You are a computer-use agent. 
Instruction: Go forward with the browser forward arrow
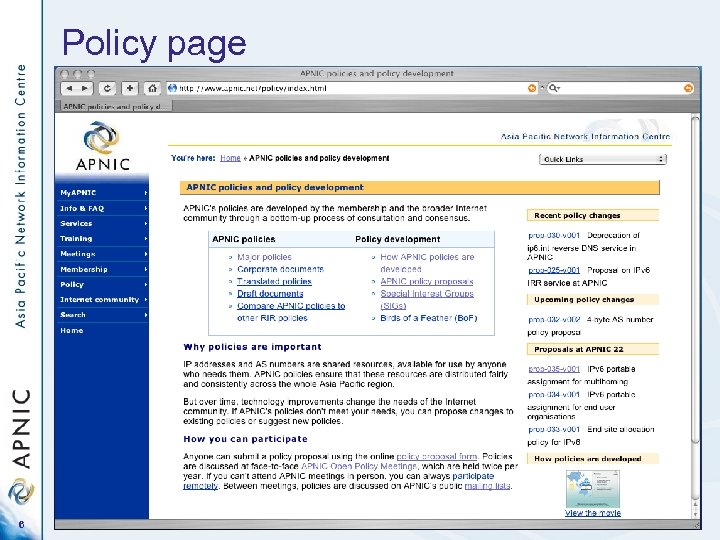click(85, 88)
